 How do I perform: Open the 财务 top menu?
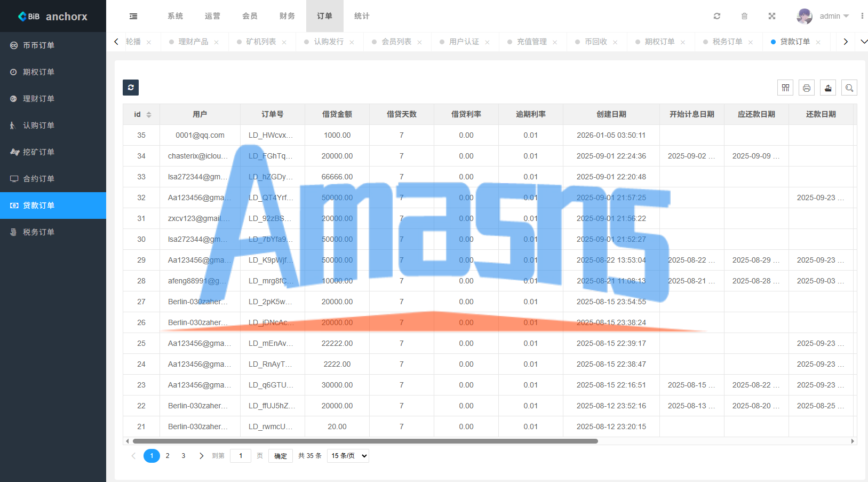point(287,16)
